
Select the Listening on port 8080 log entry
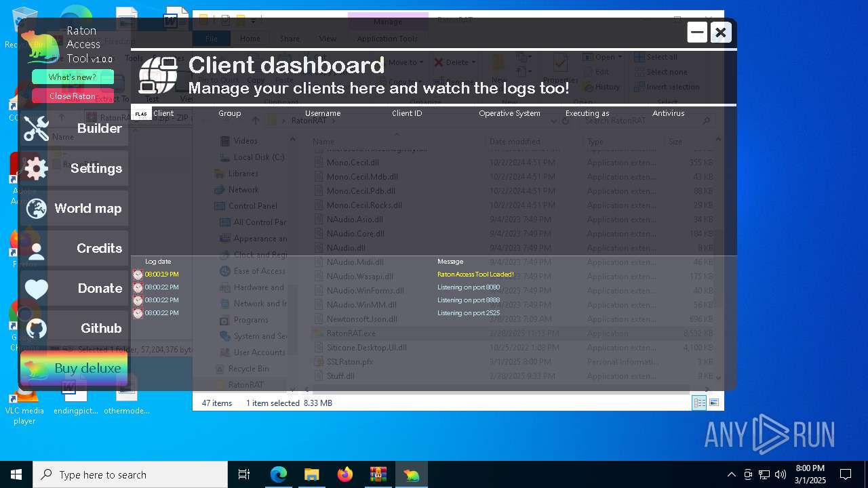click(x=469, y=287)
